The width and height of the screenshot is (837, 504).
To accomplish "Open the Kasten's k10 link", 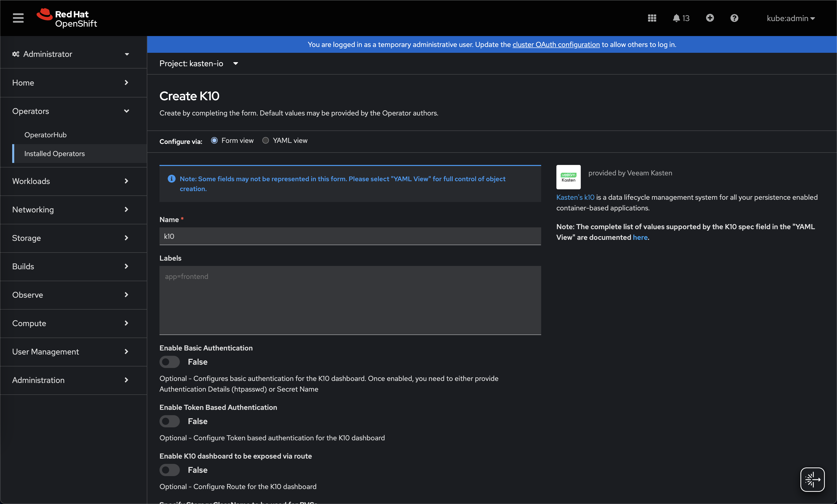I will click(575, 197).
